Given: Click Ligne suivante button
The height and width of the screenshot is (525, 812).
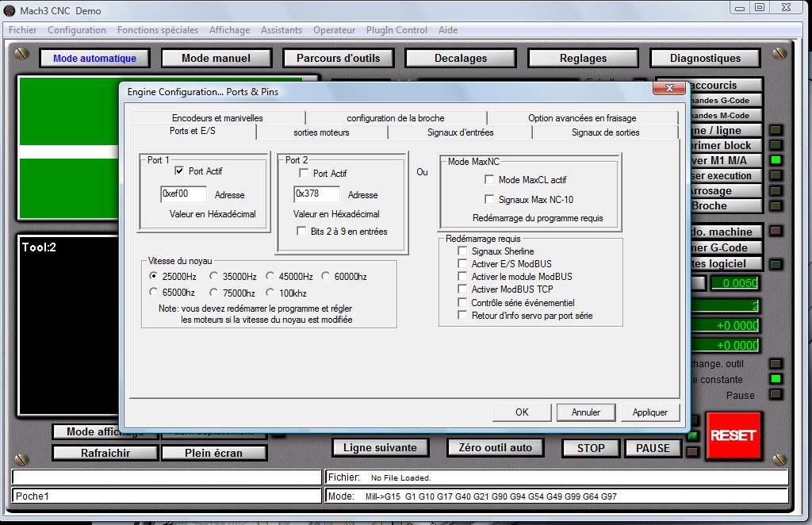Looking at the screenshot, I should 380,448.
